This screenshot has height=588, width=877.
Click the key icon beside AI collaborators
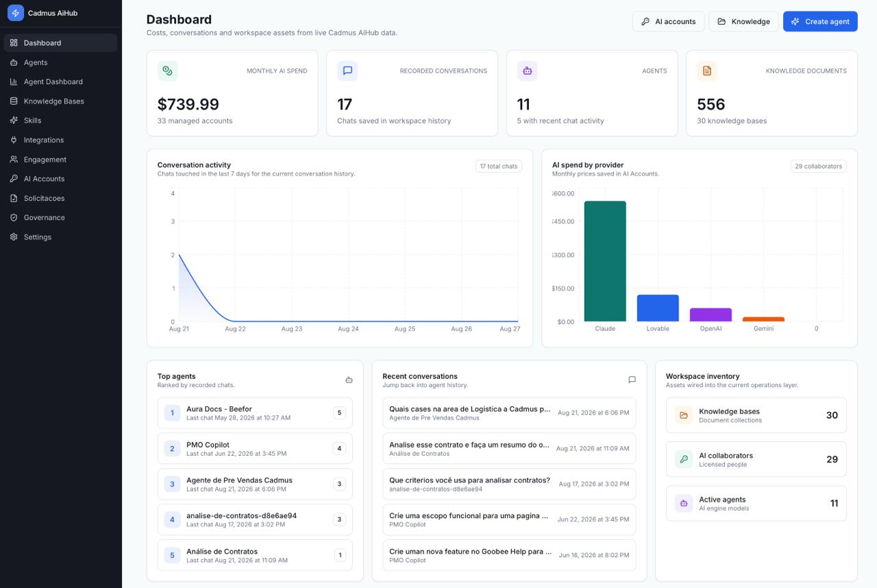[684, 459]
